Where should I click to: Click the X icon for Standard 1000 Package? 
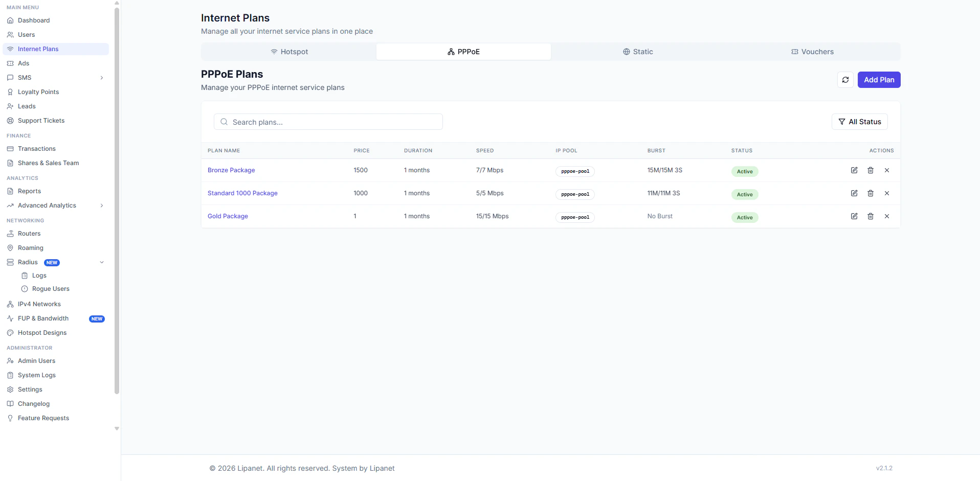(887, 193)
